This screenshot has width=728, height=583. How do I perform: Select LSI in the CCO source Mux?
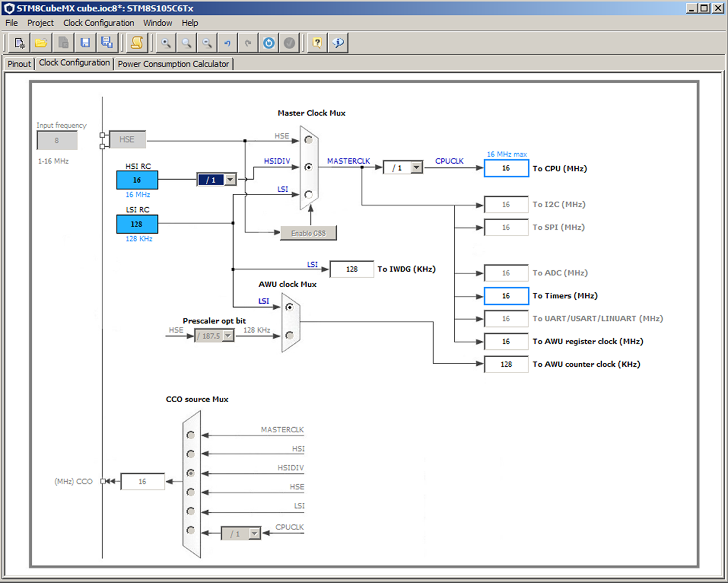coord(191,511)
